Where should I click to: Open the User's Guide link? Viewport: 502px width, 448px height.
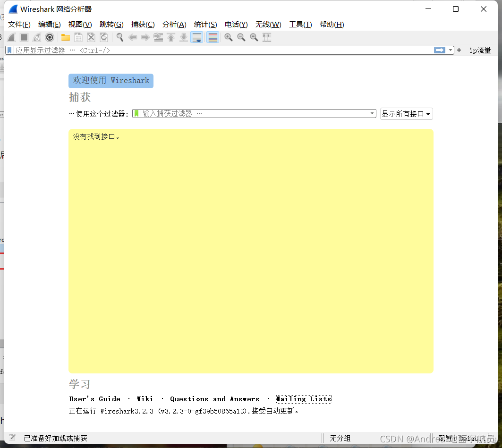[x=95, y=399]
